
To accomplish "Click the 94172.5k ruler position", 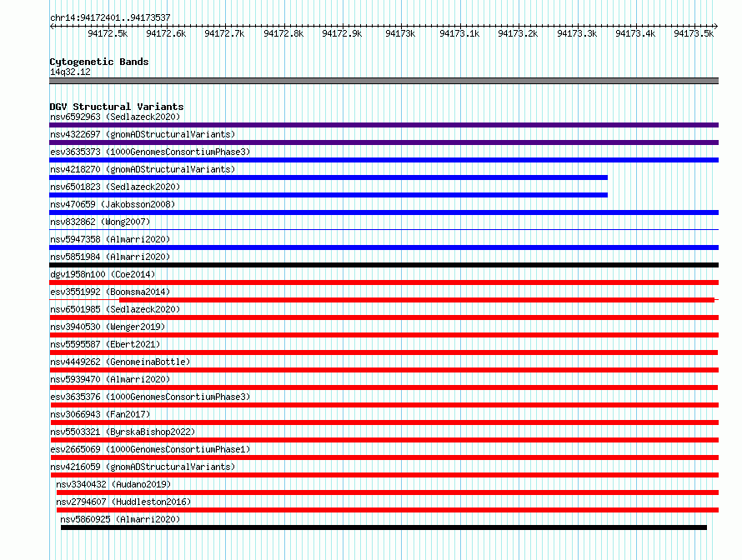I will coord(108,33).
